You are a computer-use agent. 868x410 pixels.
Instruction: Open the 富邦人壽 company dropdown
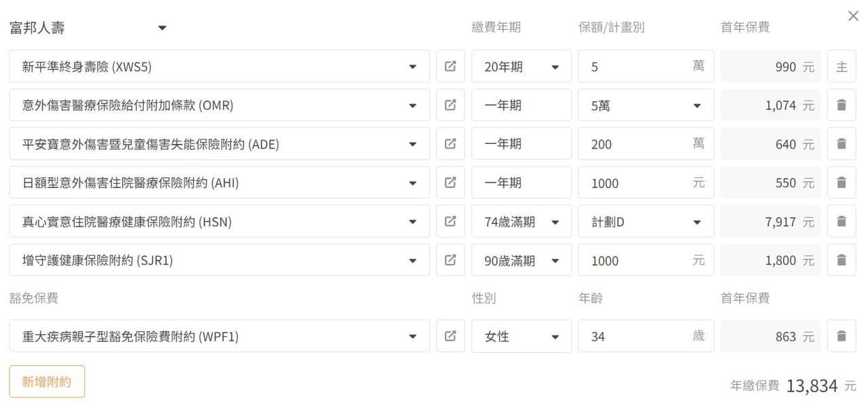pyautogui.click(x=88, y=28)
